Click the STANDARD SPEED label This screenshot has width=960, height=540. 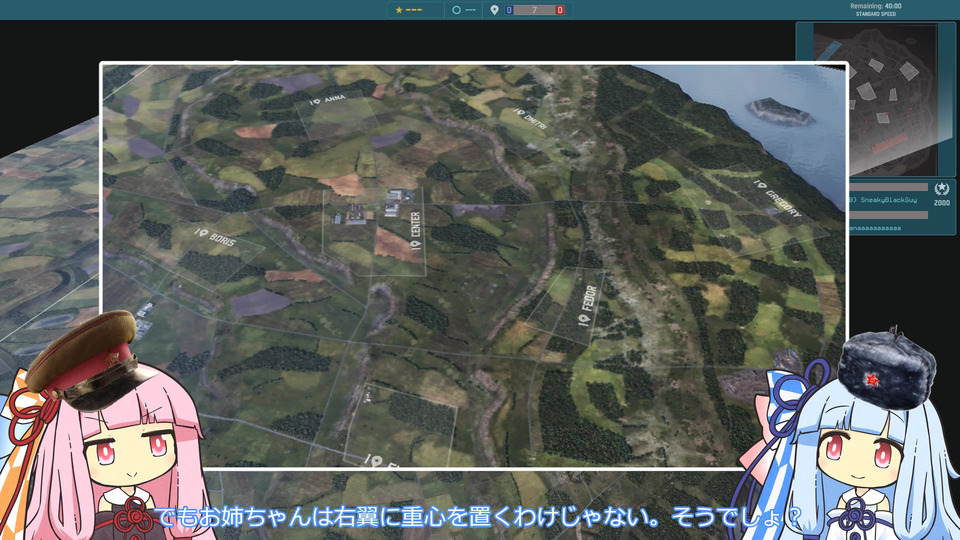pos(876,14)
